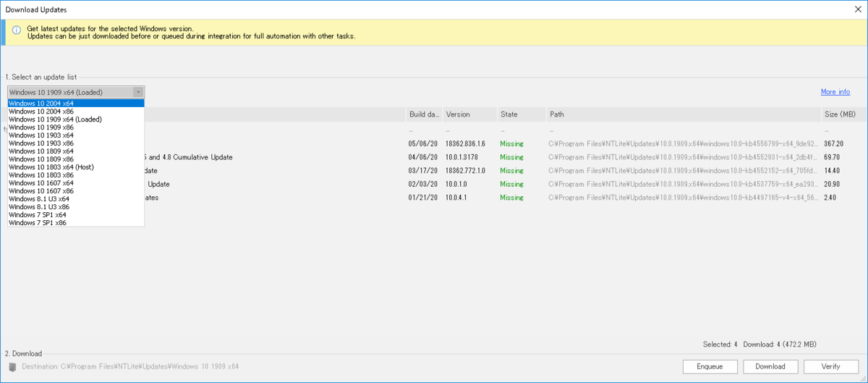Select Windows 10 2004 x64 from list

76,104
